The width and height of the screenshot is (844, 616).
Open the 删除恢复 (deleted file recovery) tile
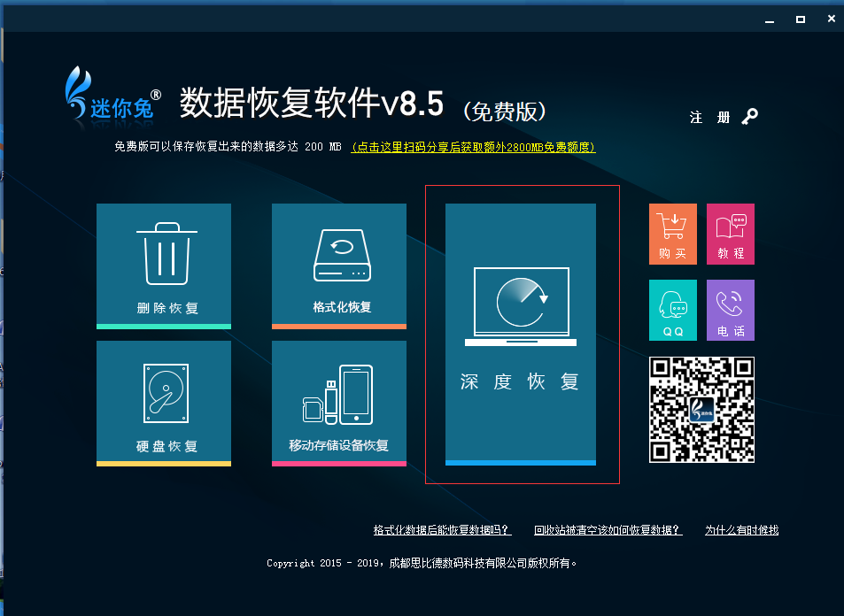point(164,266)
